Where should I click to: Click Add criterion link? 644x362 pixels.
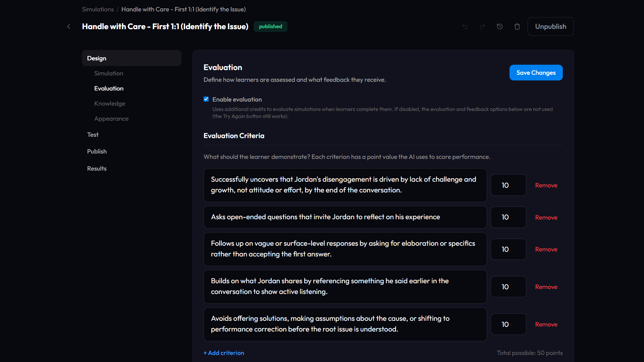tap(224, 353)
